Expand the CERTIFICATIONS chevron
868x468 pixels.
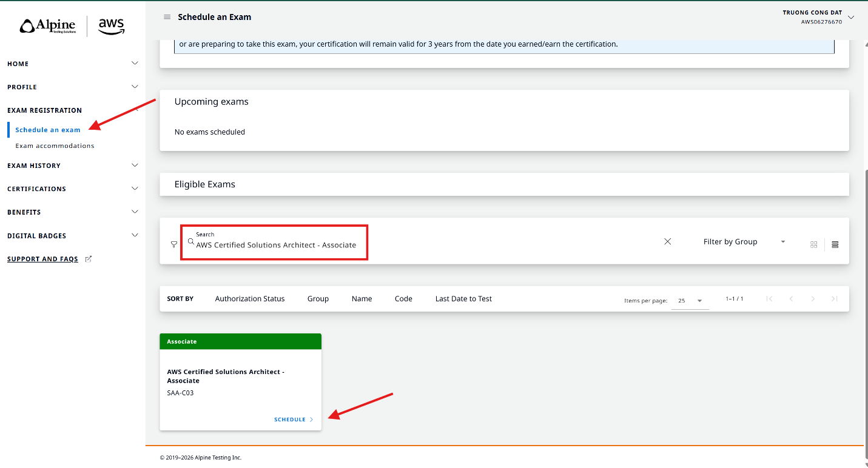coord(135,189)
